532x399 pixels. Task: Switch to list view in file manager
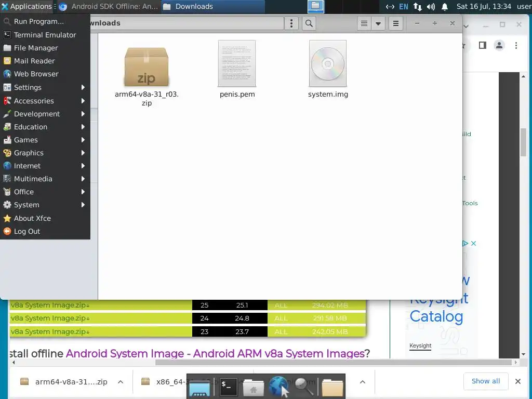click(364, 23)
